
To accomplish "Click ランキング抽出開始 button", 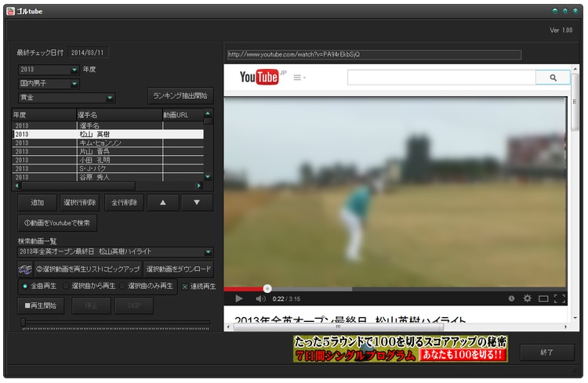I will pos(180,96).
